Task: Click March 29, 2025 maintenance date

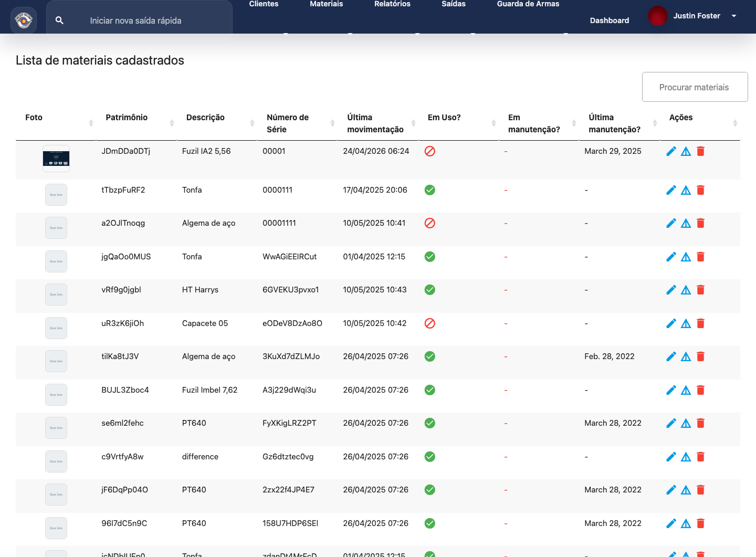Action: pyautogui.click(x=613, y=151)
